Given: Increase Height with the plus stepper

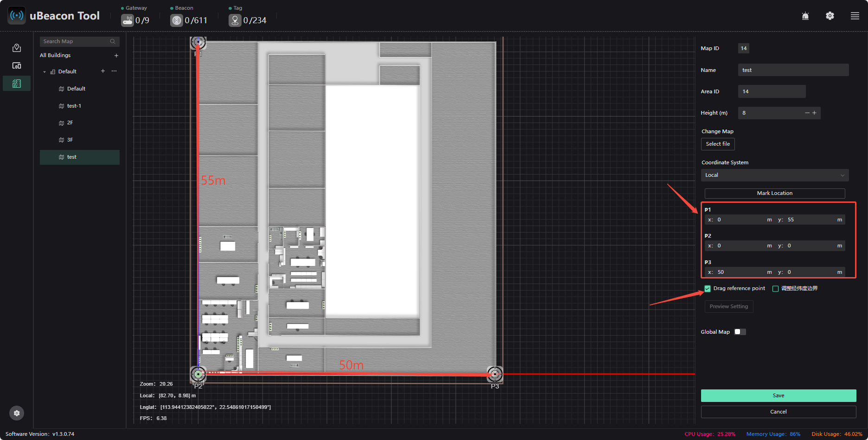Looking at the screenshot, I should pyautogui.click(x=814, y=113).
